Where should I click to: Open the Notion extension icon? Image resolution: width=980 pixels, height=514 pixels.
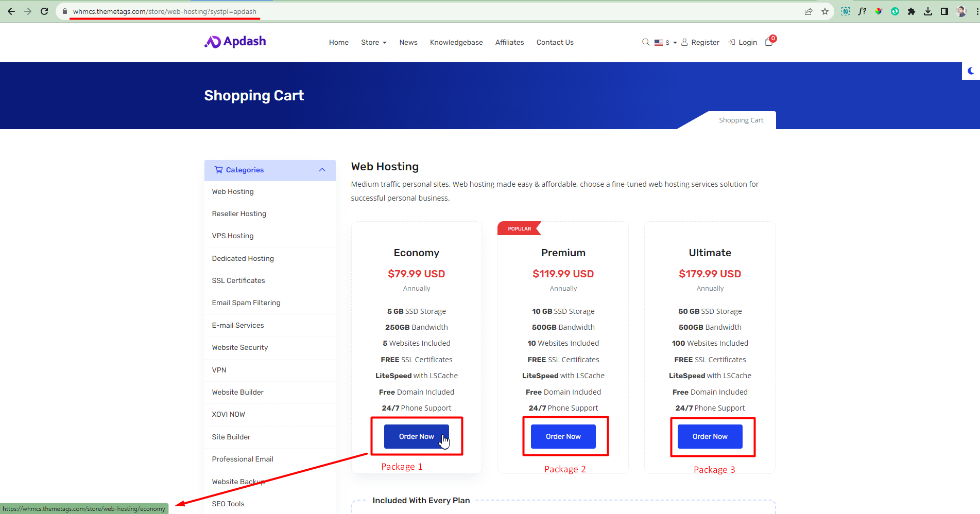pos(845,11)
